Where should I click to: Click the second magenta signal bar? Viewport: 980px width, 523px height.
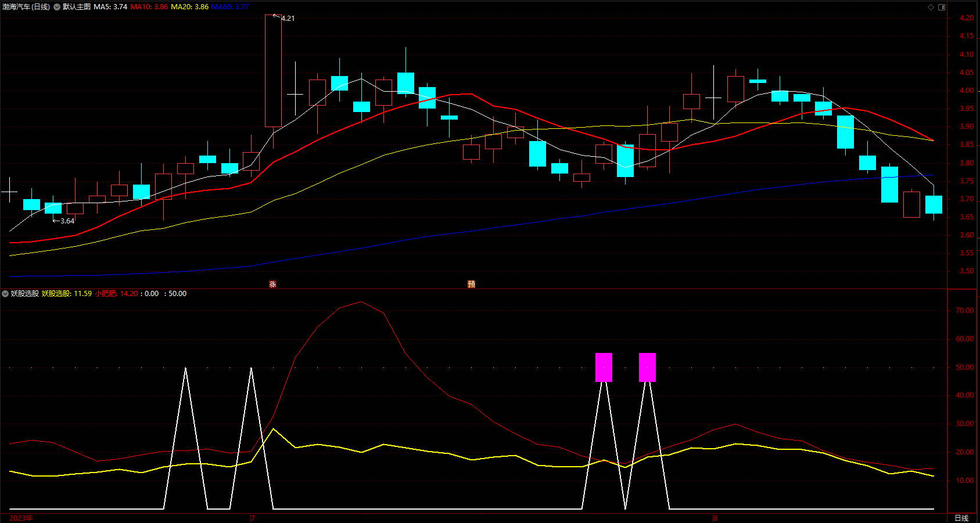(648, 367)
